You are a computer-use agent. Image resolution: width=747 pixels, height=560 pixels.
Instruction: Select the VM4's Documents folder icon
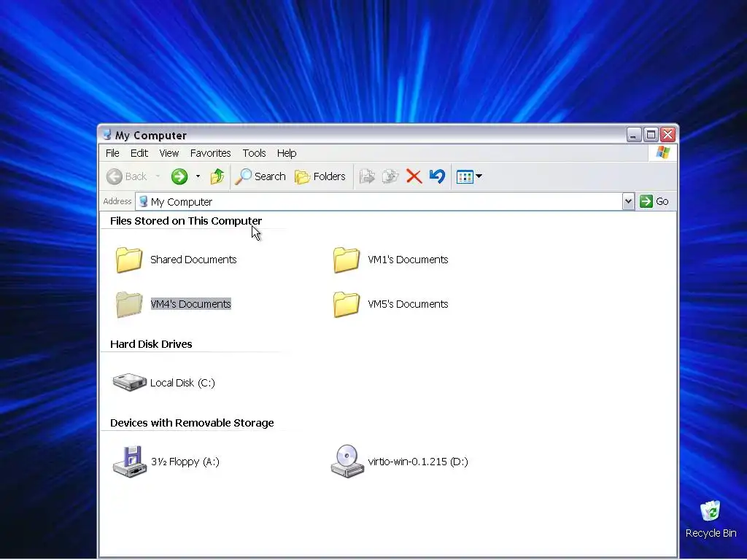[x=129, y=304]
